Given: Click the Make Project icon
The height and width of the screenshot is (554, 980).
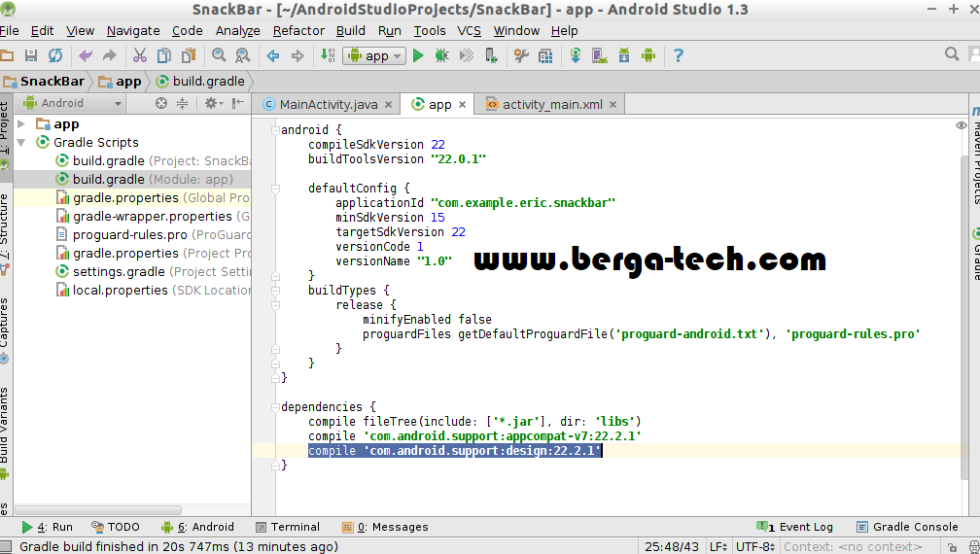Looking at the screenshot, I should pos(329,55).
